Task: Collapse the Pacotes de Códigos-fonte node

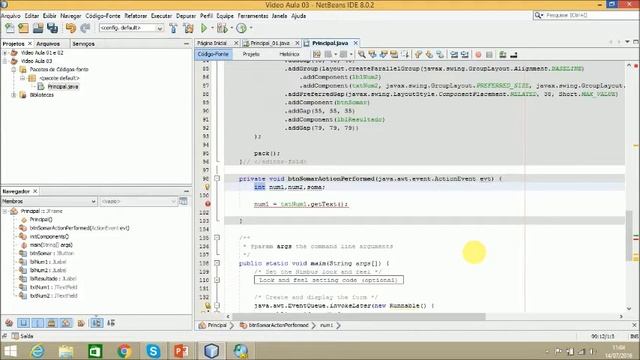Action: pos(14,69)
